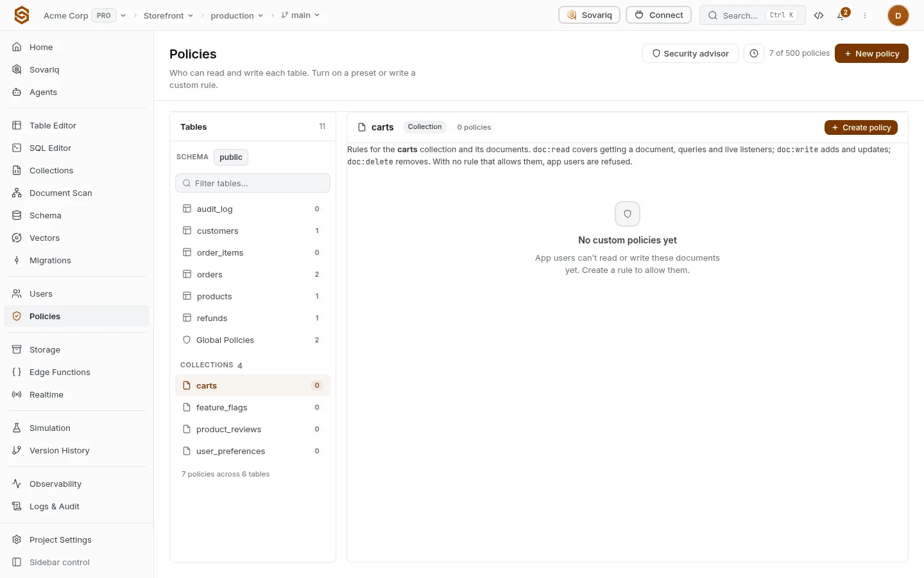The image size is (924, 578).
Task: Open Migrations in sidebar
Action: (x=77, y=260)
